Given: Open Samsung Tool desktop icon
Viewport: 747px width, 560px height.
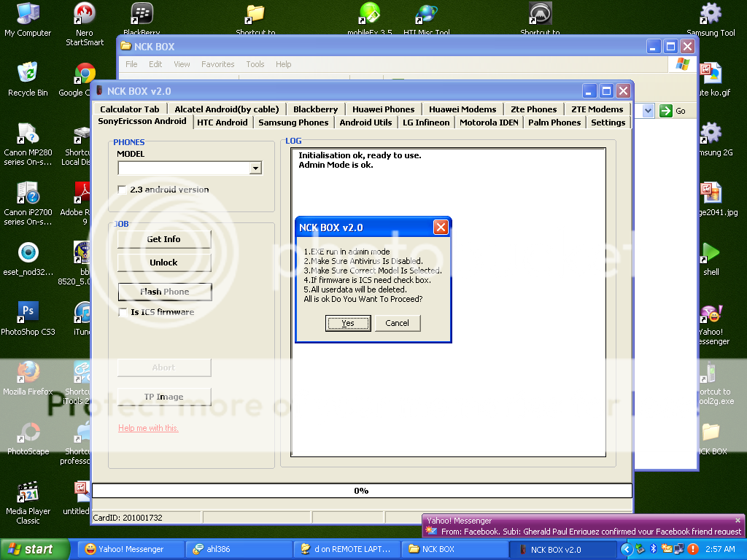Looking at the screenshot, I should point(711,15).
